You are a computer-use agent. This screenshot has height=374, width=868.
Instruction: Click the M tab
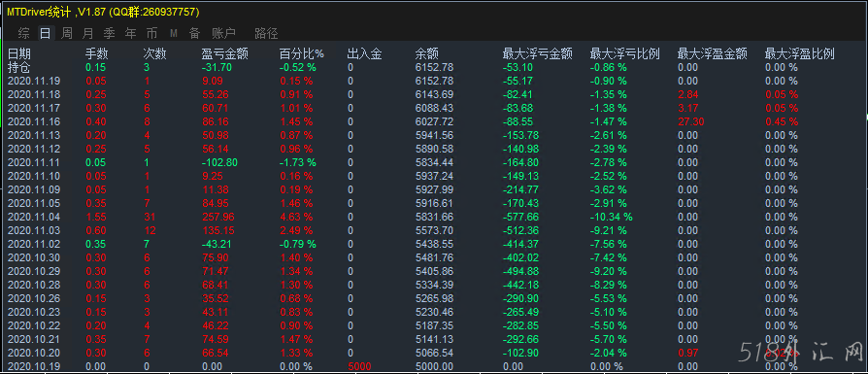click(174, 33)
